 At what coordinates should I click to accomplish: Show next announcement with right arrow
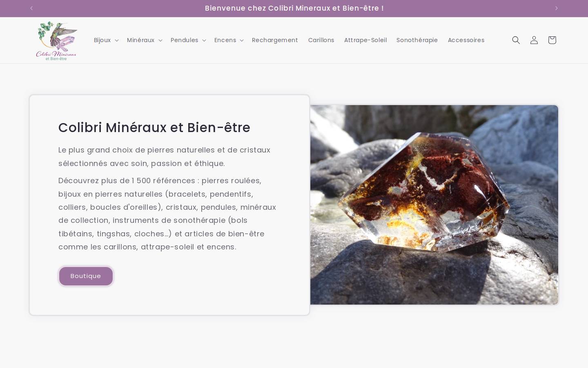(556, 8)
